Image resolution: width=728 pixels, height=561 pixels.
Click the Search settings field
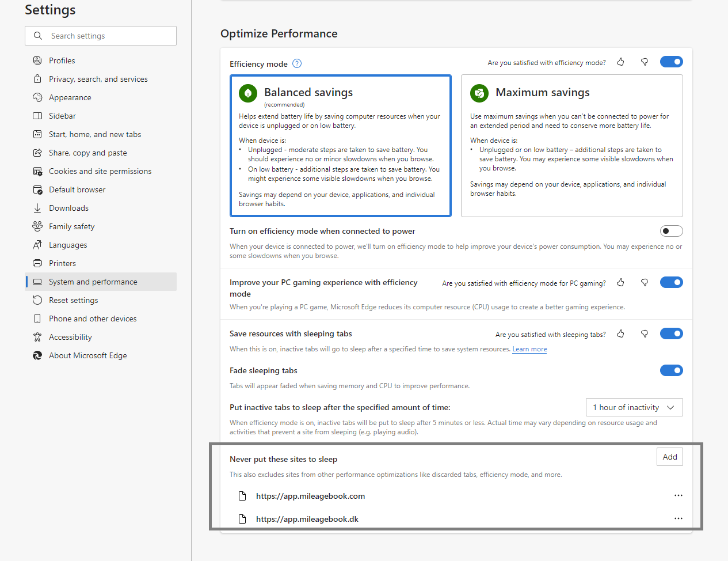pos(101,36)
